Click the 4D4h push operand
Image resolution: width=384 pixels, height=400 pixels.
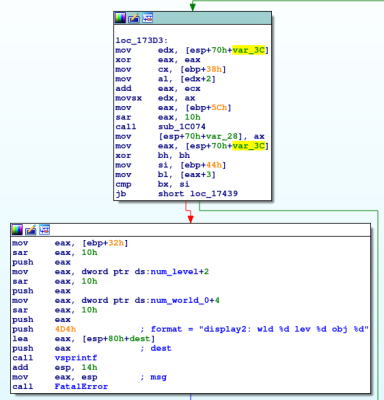tap(65, 329)
